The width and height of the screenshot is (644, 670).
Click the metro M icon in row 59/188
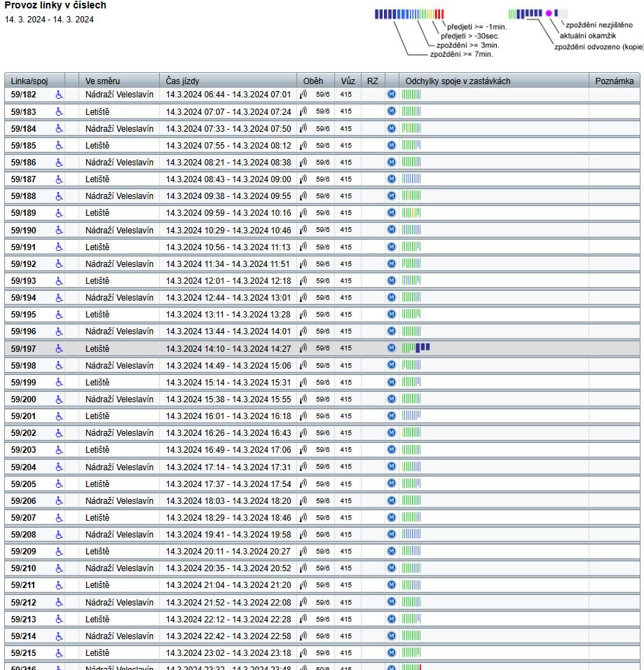[392, 196]
